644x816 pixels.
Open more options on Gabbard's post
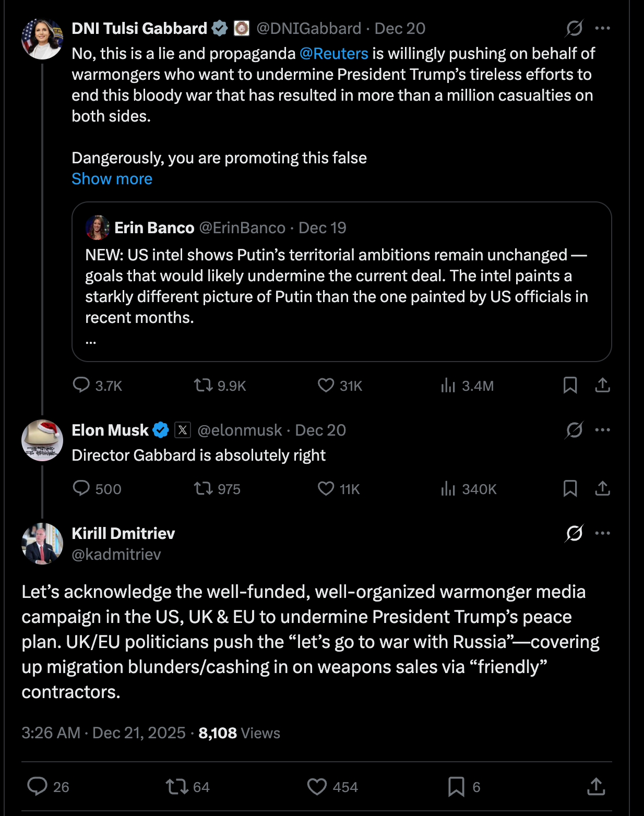[x=602, y=28]
